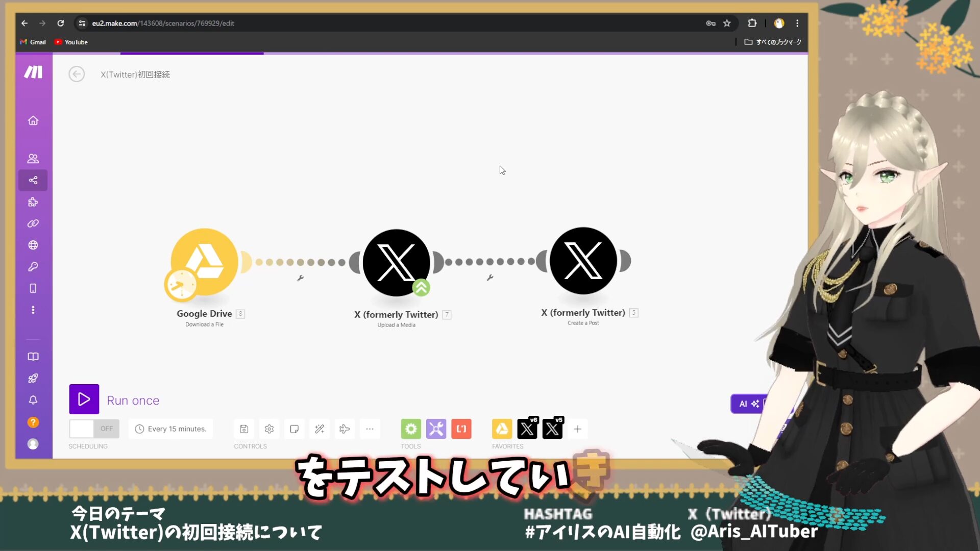Open the More controls ellipsis
The width and height of the screenshot is (980, 551).
[370, 429]
